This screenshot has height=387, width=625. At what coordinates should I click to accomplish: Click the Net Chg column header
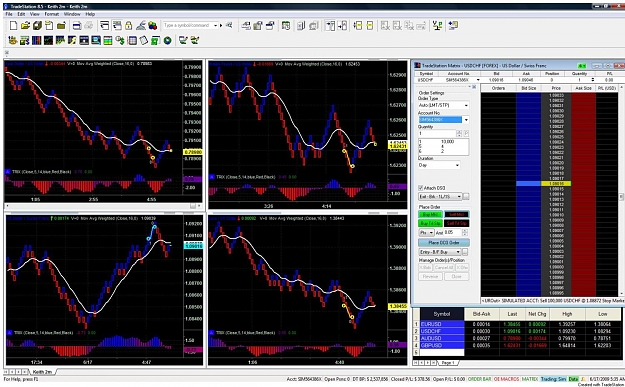tap(537, 314)
